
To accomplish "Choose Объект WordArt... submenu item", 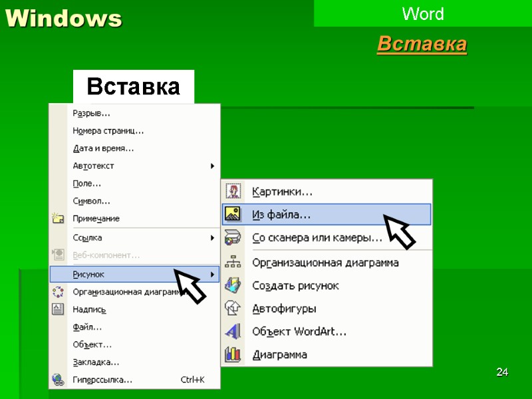I will [x=327, y=331].
